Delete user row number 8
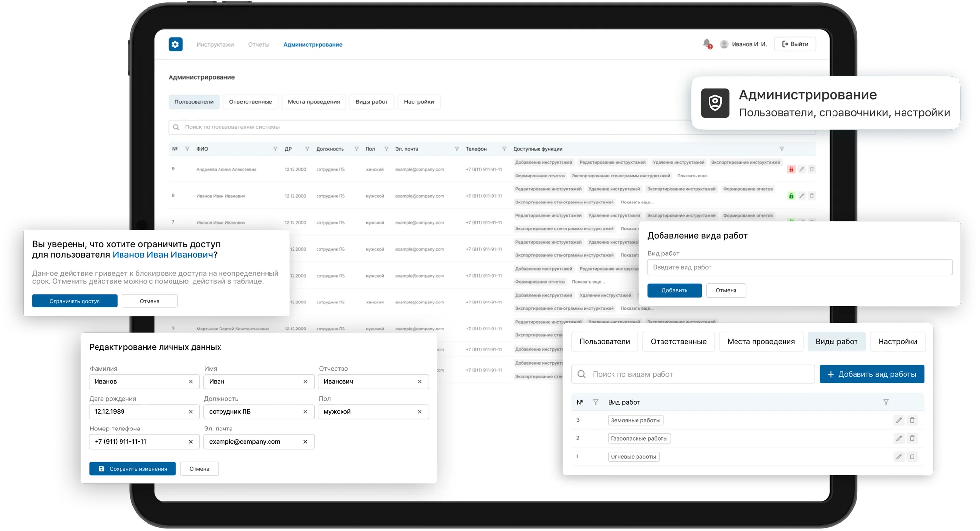980x531 pixels. [812, 196]
